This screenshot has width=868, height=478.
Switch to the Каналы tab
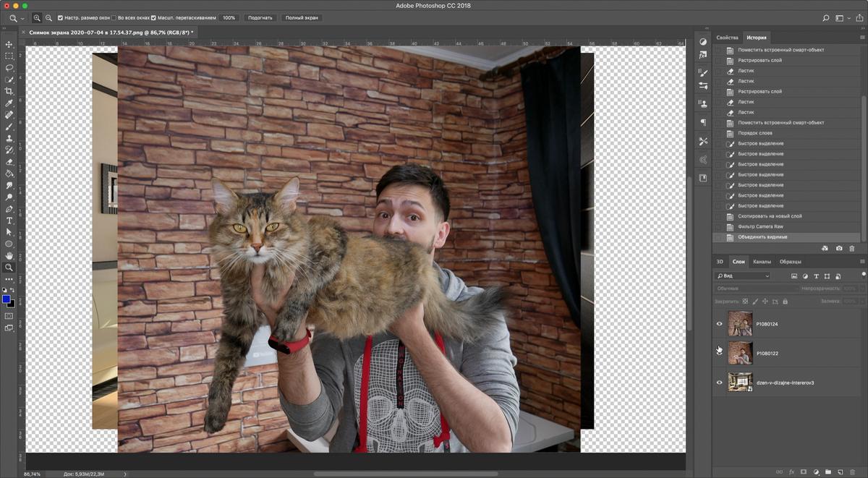762,262
